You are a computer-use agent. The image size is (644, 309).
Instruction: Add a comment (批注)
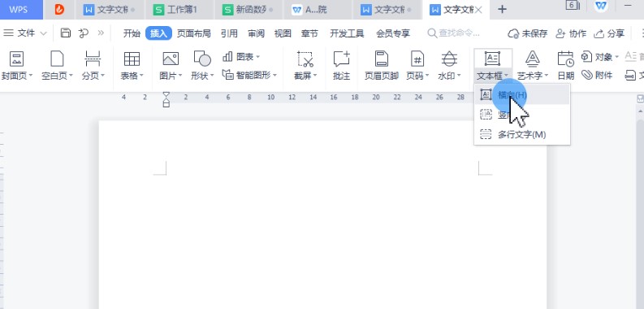point(341,64)
